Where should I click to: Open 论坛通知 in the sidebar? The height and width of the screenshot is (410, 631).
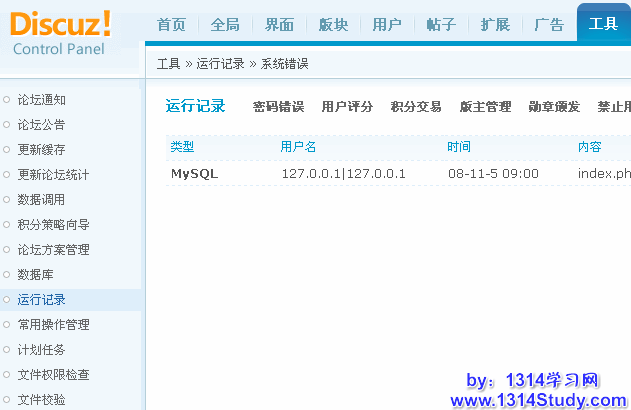coord(41,100)
